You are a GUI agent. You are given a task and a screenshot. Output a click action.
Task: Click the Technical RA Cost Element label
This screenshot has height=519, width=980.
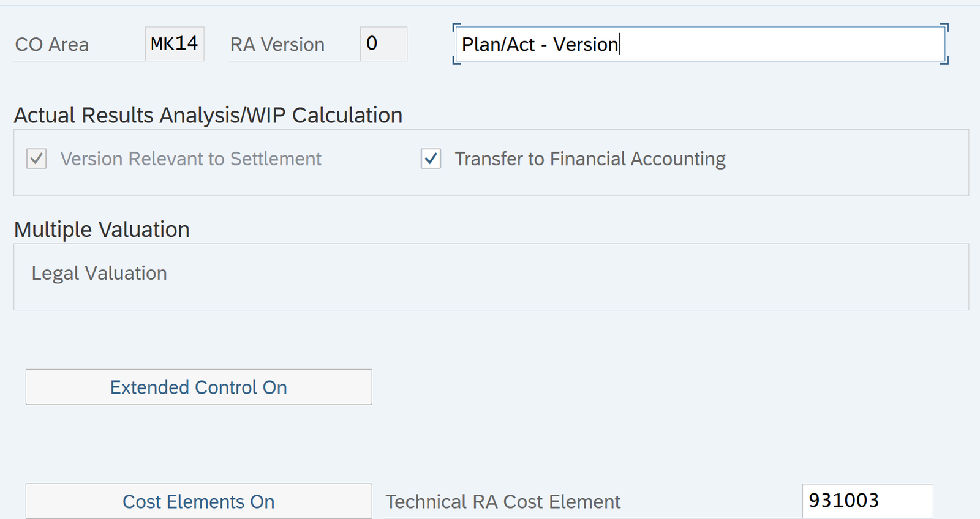503,502
